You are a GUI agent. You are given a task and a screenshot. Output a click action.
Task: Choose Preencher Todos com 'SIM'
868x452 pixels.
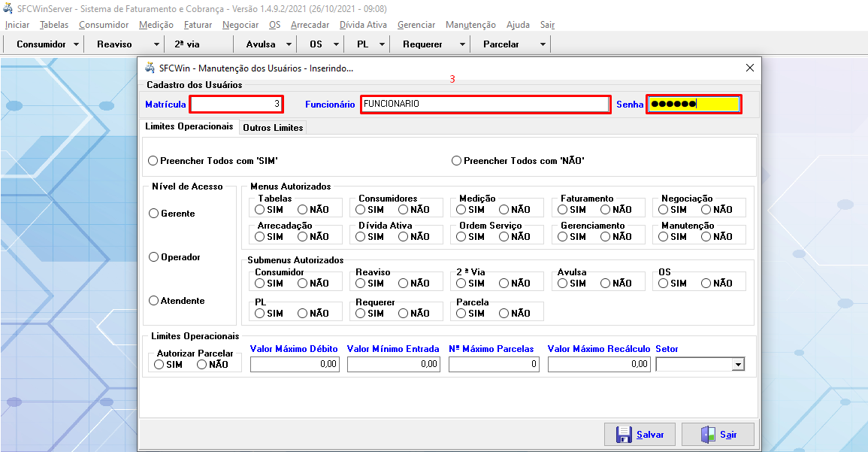153,161
